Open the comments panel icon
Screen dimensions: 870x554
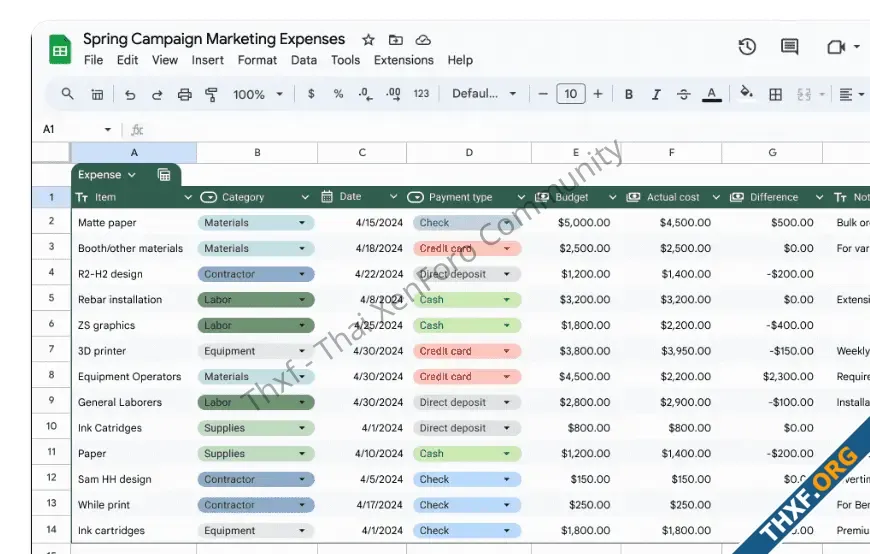[789, 47]
